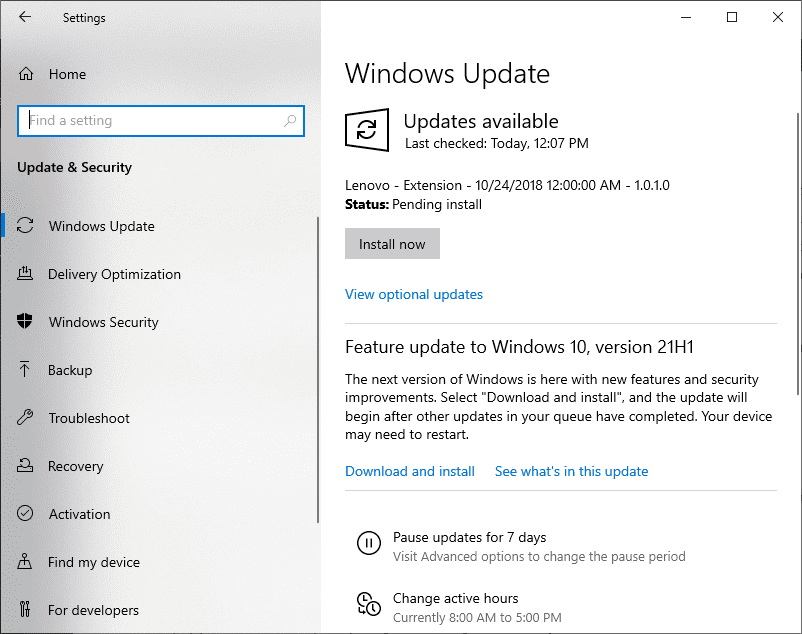Click the Windows Security shield icon

click(25, 321)
